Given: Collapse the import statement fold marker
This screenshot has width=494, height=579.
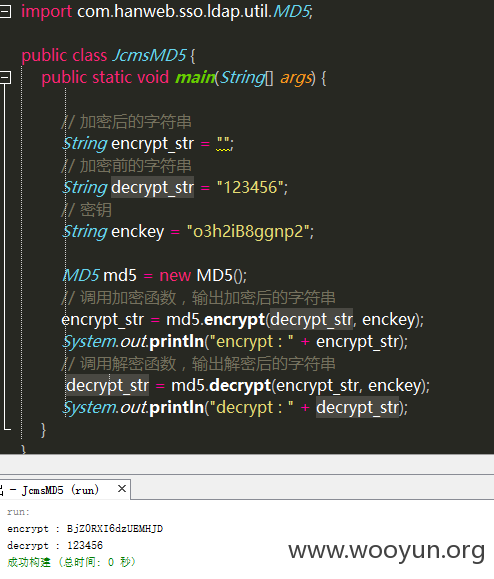Looking at the screenshot, I should tap(5, 12).
